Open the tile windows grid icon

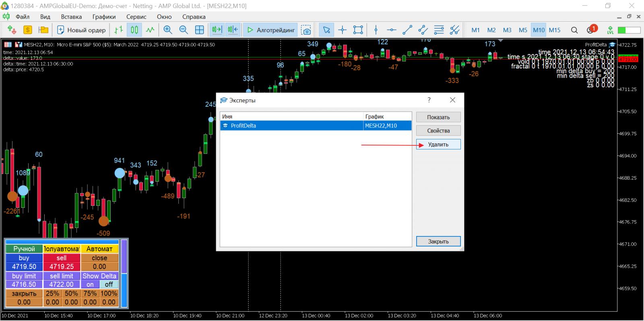point(199,30)
